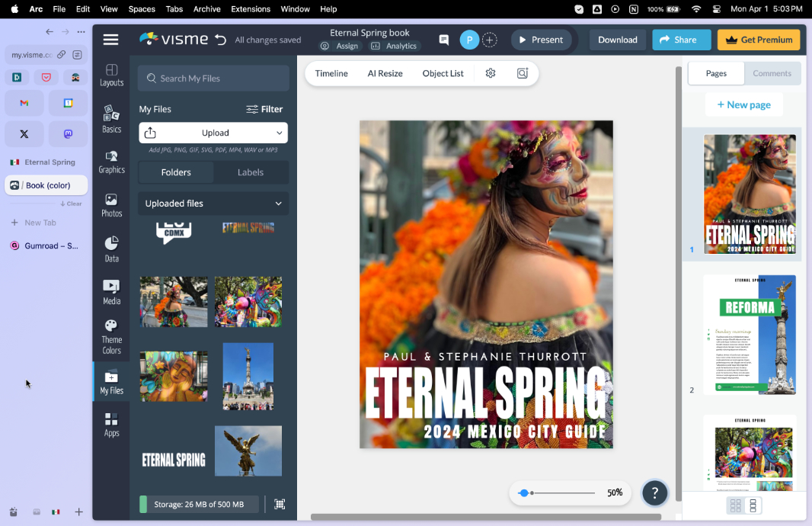The width and height of the screenshot is (812, 526).
Task: Collapse the Uploaded files folder
Action: coord(279,204)
